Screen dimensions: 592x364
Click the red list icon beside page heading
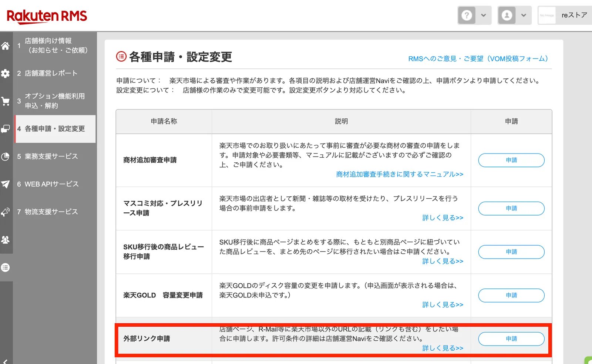point(121,57)
